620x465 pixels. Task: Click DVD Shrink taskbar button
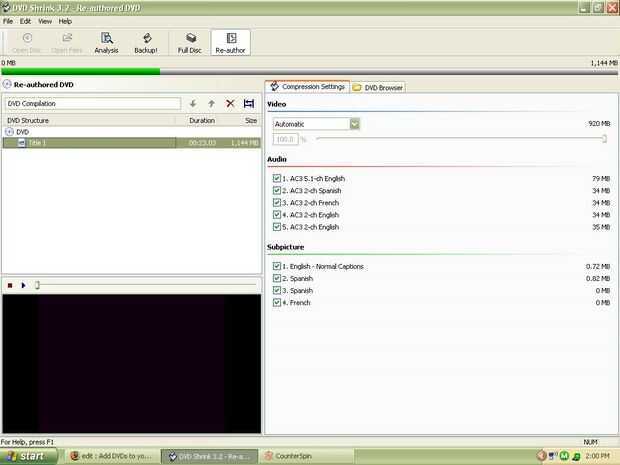click(210, 456)
